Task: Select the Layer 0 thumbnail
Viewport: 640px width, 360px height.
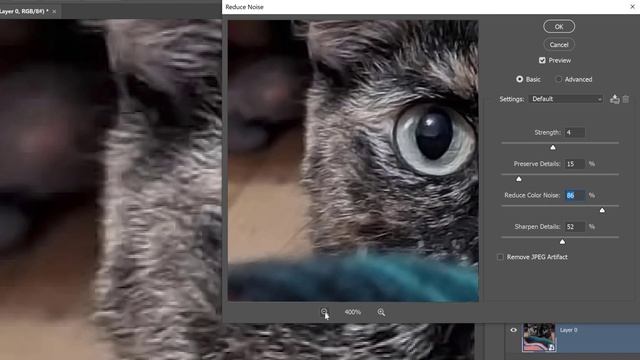Action: click(539, 338)
